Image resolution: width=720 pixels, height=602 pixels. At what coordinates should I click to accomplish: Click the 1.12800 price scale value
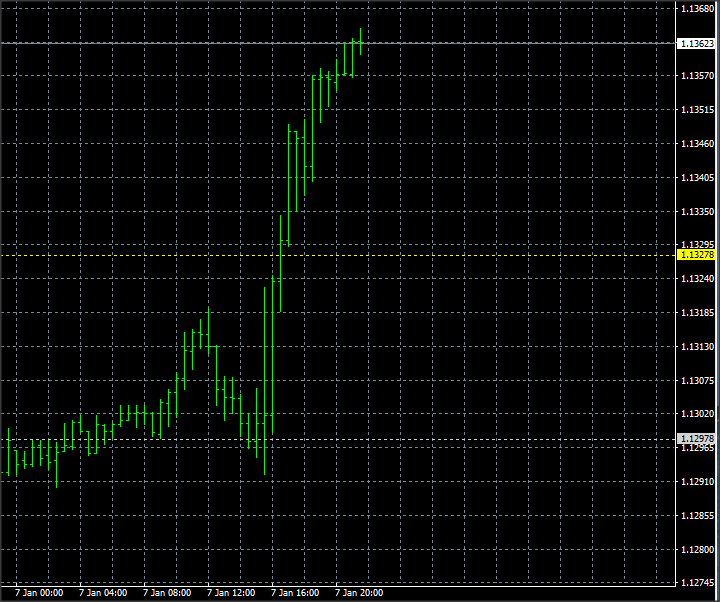698,550
